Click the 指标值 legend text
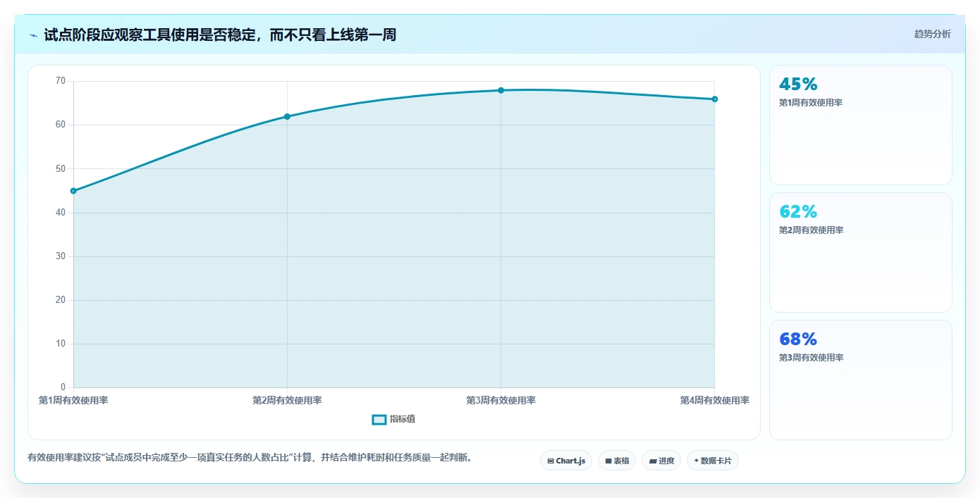 (x=403, y=419)
